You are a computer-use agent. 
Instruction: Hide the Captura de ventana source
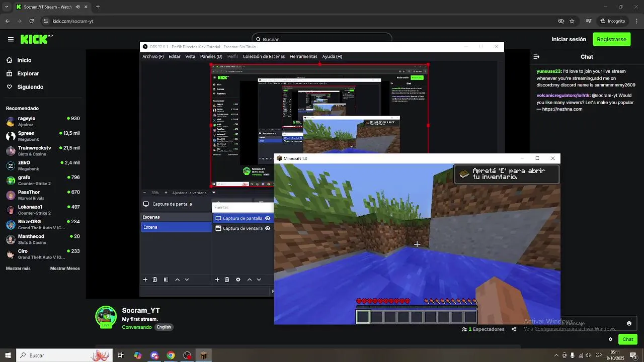coord(268,228)
